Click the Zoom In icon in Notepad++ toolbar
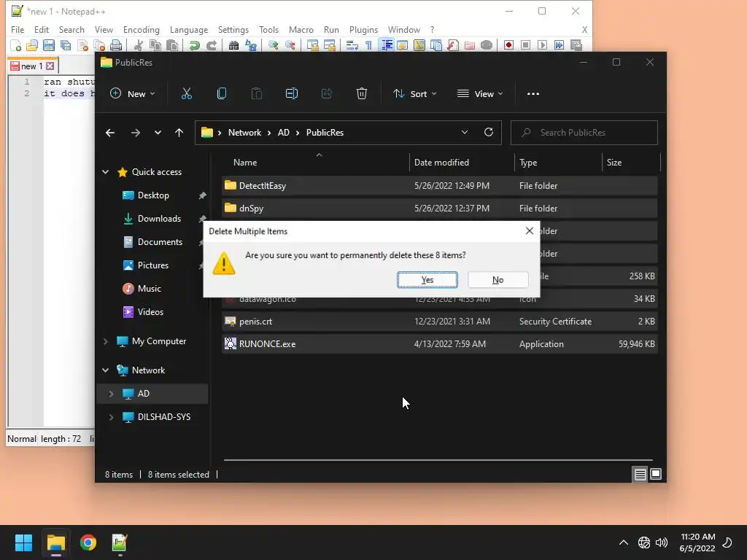The width and height of the screenshot is (747, 560). (x=274, y=45)
